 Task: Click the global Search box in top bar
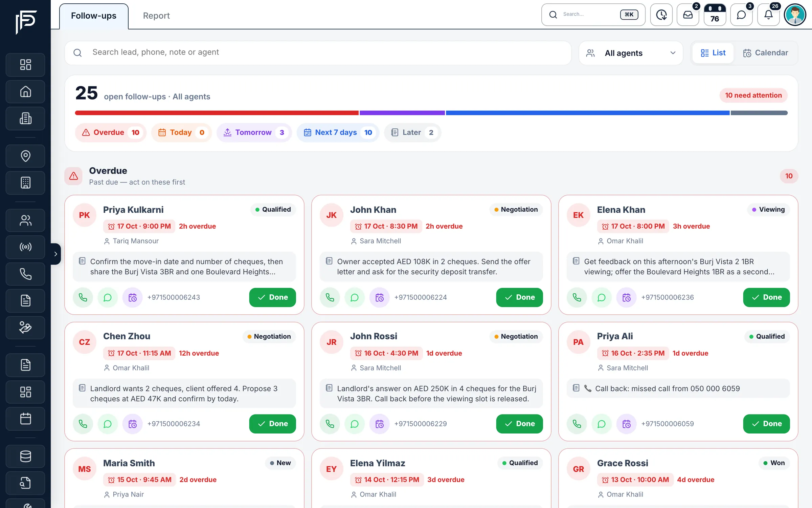pos(593,15)
